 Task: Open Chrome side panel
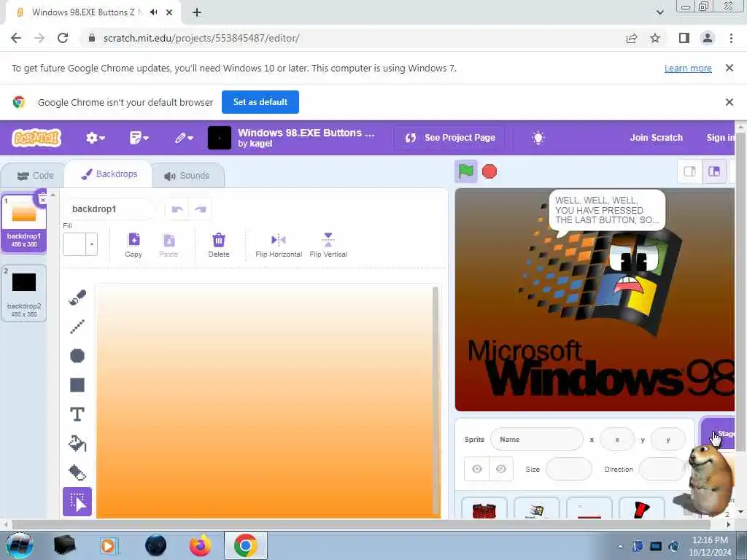pyautogui.click(x=684, y=38)
